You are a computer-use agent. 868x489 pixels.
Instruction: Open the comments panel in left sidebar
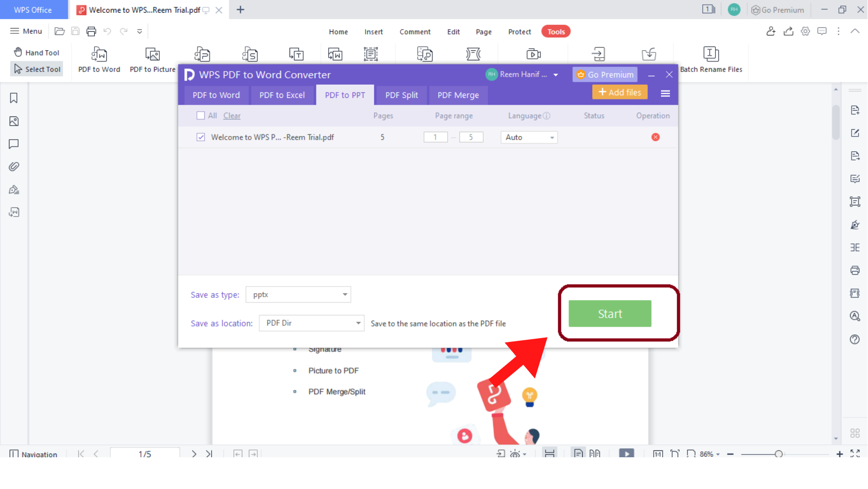[x=14, y=144]
